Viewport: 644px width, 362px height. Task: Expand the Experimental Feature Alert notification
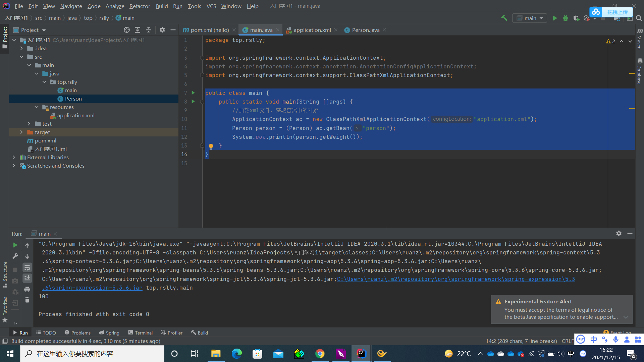[626, 317]
